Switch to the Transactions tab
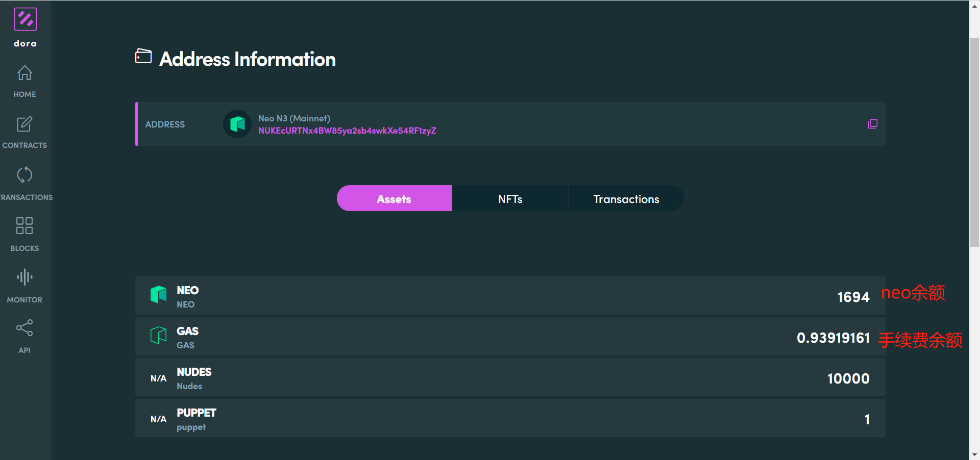Viewport: 980px width, 460px height. (x=626, y=198)
